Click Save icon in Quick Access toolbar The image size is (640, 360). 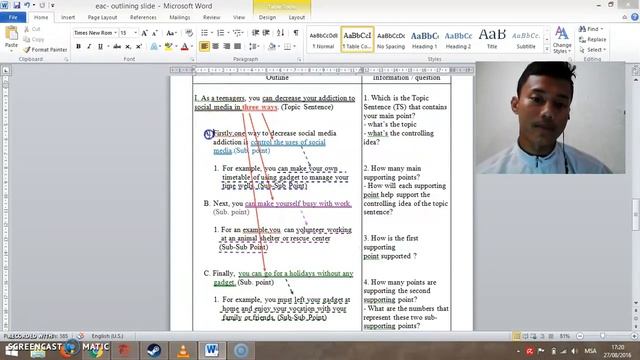17,5
